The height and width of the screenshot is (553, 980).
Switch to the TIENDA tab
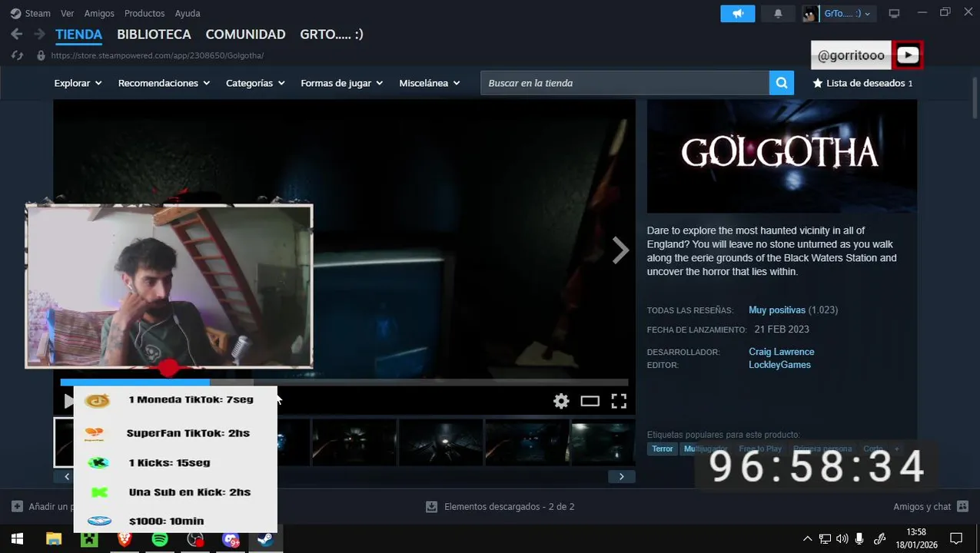78,35
